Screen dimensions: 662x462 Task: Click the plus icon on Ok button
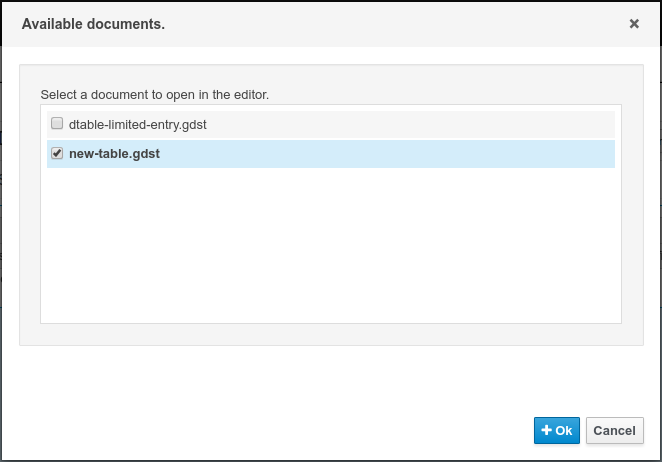tap(546, 431)
